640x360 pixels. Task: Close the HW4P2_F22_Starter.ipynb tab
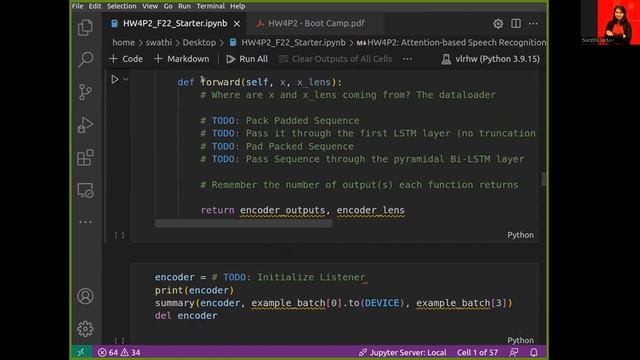click(237, 24)
